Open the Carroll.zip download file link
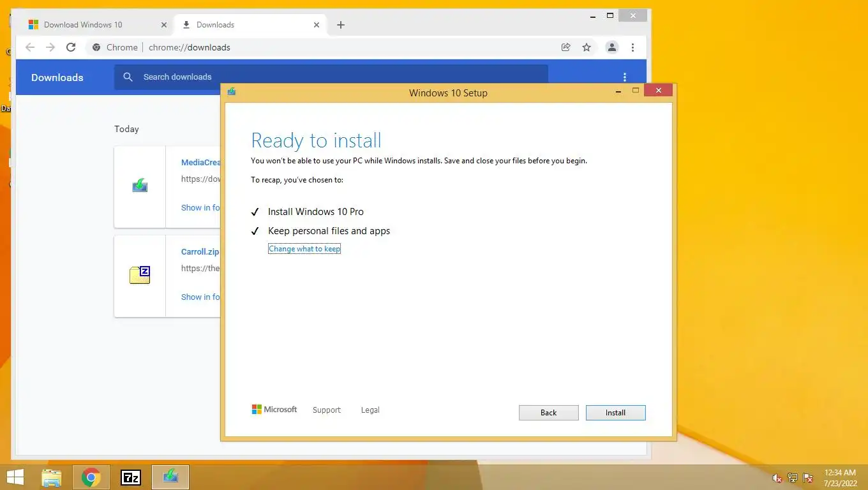Image resolution: width=868 pixels, height=490 pixels. pos(200,252)
